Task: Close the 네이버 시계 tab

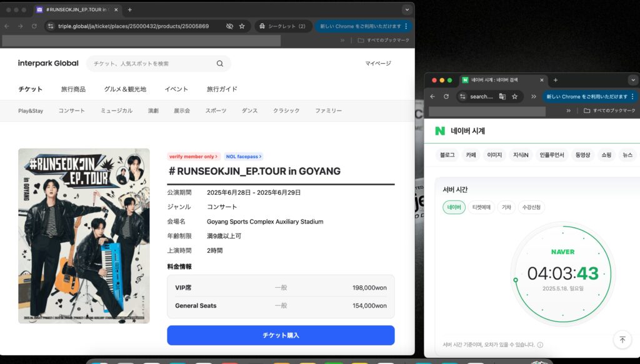Action: (x=542, y=81)
